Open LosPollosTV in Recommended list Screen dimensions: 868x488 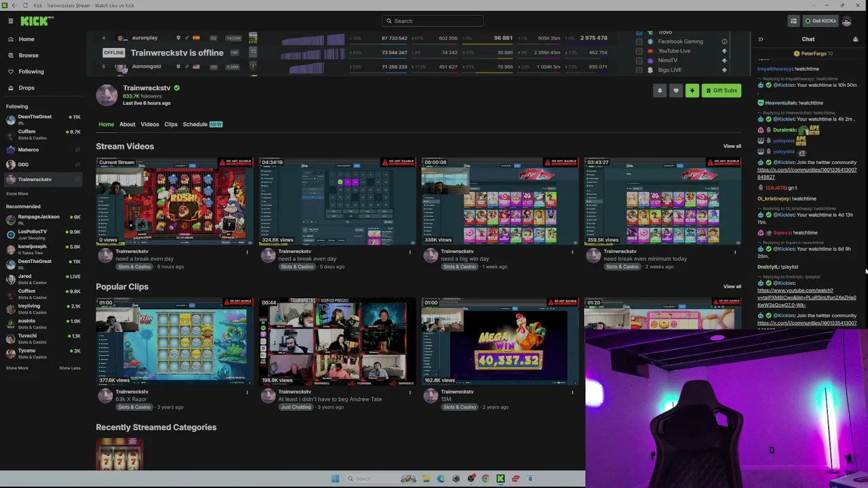coord(43,234)
